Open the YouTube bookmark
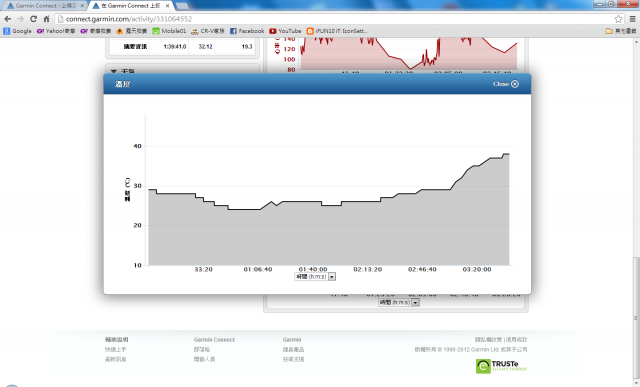This screenshot has height=387, width=640. click(285, 31)
